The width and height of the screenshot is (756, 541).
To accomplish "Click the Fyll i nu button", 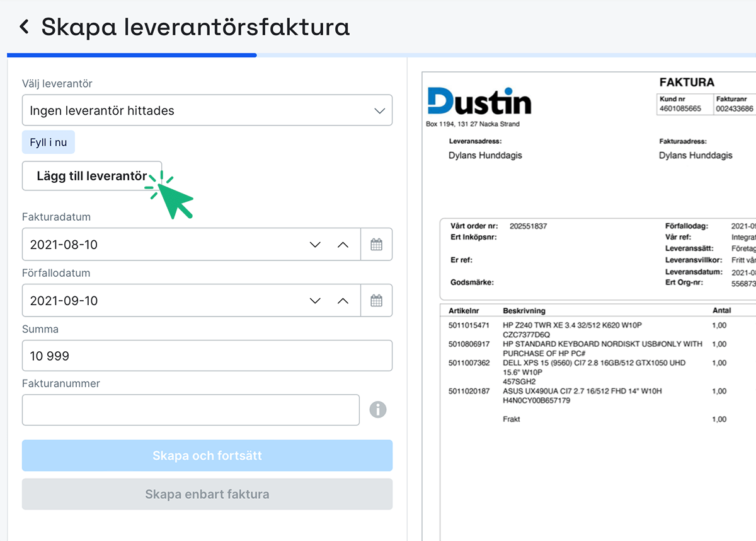I will click(x=49, y=142).
